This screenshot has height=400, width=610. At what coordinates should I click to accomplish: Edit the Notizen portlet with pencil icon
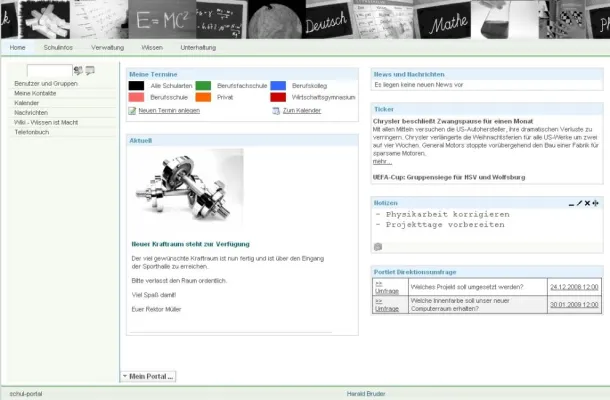[579, 203]
